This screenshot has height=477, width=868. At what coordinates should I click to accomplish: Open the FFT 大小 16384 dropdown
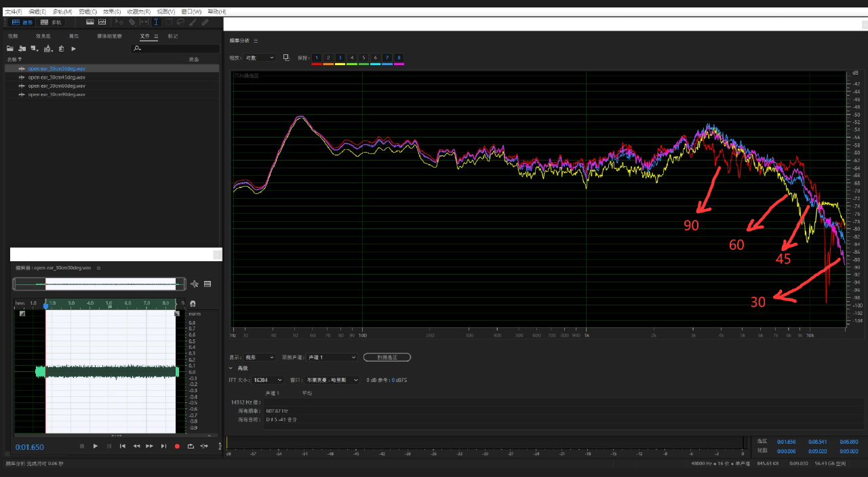pyautogui.click(x=268, y=380)
